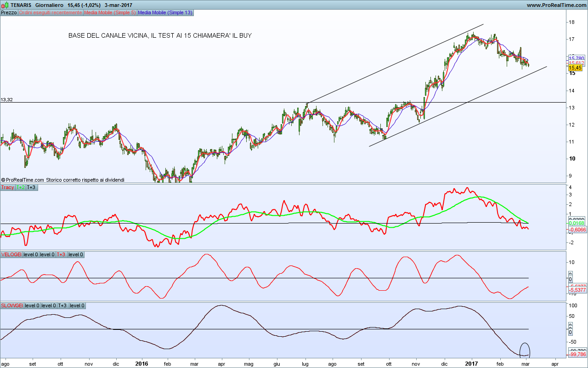Click the candlestick icon beside TENARIS title
This screenshot has height=368, width=588.
(x=4, y=5)
